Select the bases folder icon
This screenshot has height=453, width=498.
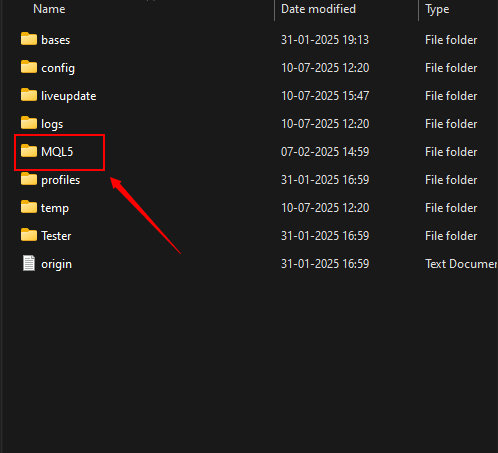pos(29,39)
